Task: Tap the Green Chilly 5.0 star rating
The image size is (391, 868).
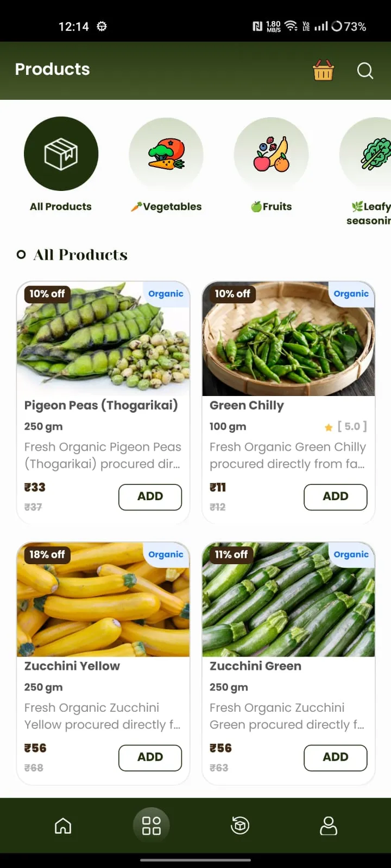Action: click(x=346, y=426)
